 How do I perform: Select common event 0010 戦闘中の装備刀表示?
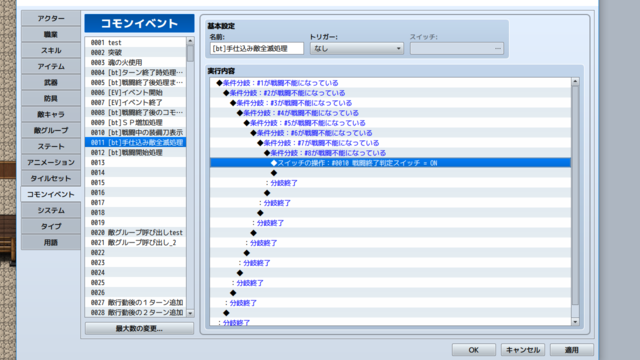click(x=136, y=132)
